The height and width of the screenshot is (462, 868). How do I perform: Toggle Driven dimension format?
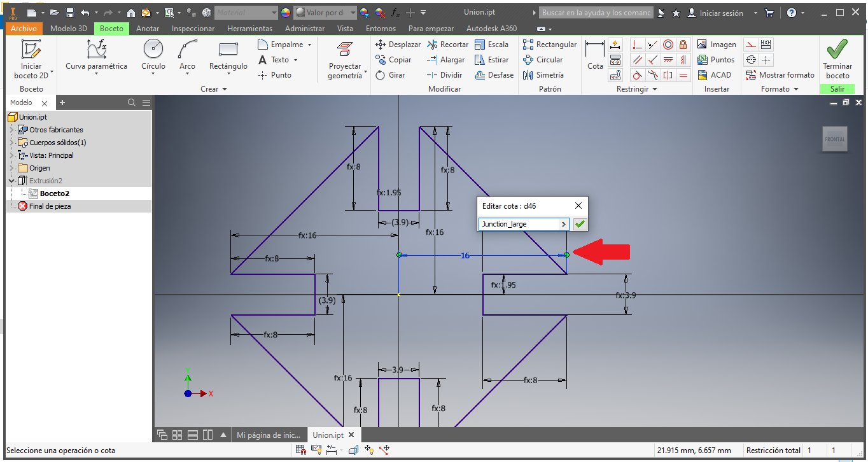(766, 45)
